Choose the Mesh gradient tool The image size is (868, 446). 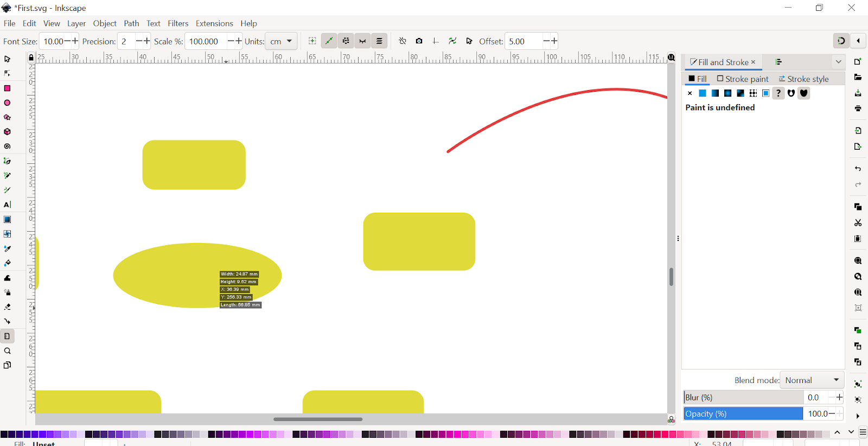coord(8,234)
